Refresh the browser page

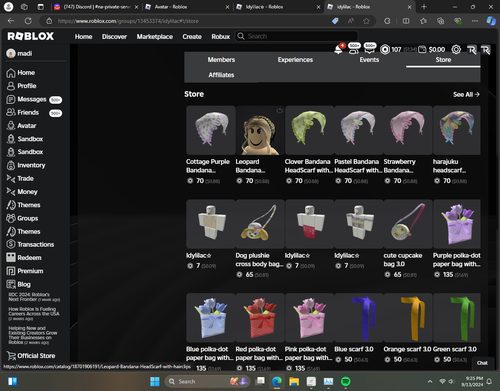[x=28, y=21]
